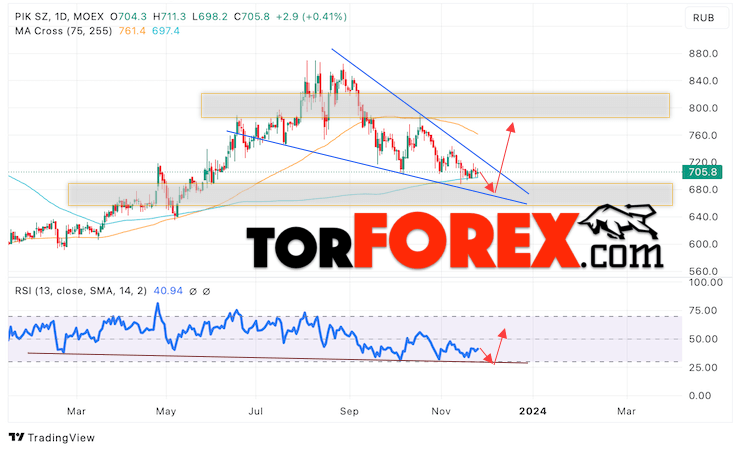Click the 680.0 price axis label
This screenshot has width=741, height=452.
(x=703, y=190)
